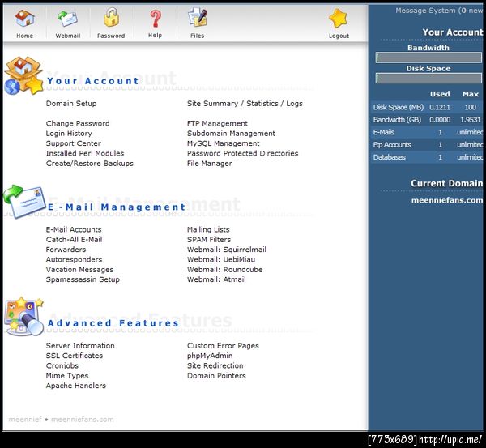Click the sidebar domain meenniefans.com
486x448 pixels.
[x=447, y=200]
